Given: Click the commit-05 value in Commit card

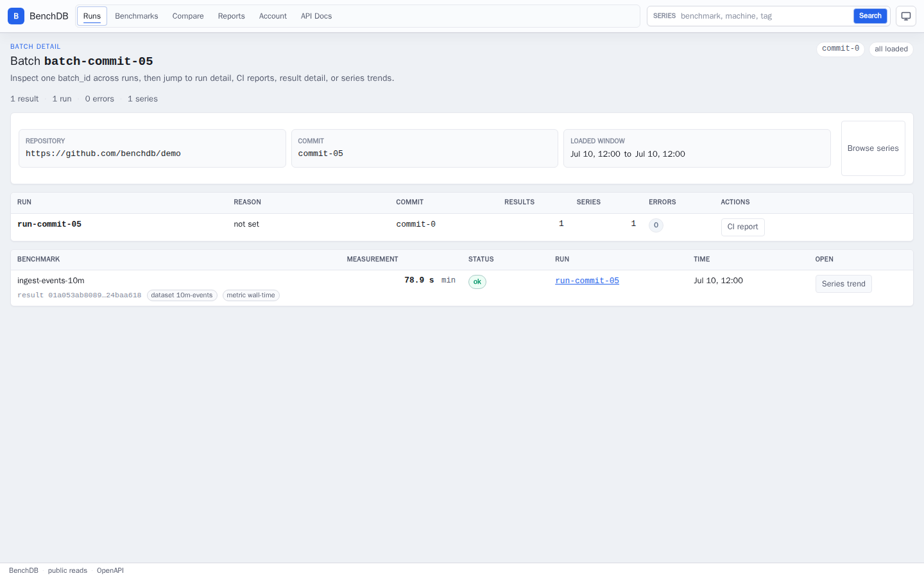Looking at the screenshot, I should point(321,153).
